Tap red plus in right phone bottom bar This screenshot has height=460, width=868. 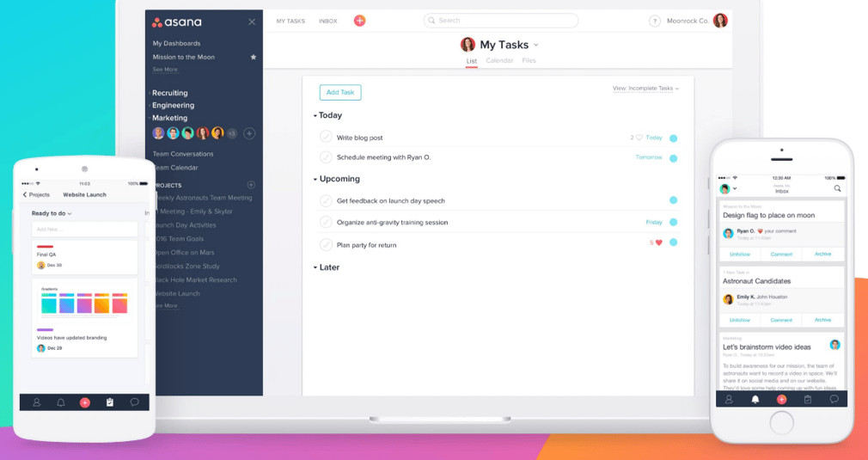[x=781, y=399]
